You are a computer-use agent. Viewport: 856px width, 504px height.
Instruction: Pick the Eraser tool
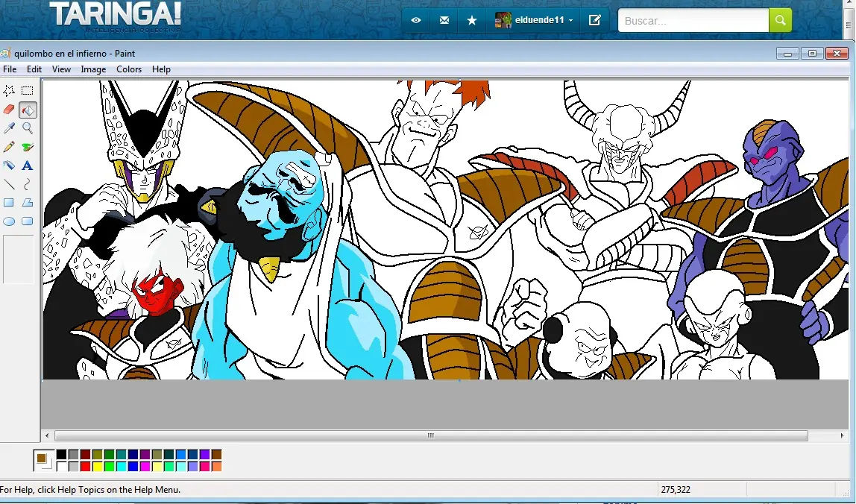click(9, 110)
